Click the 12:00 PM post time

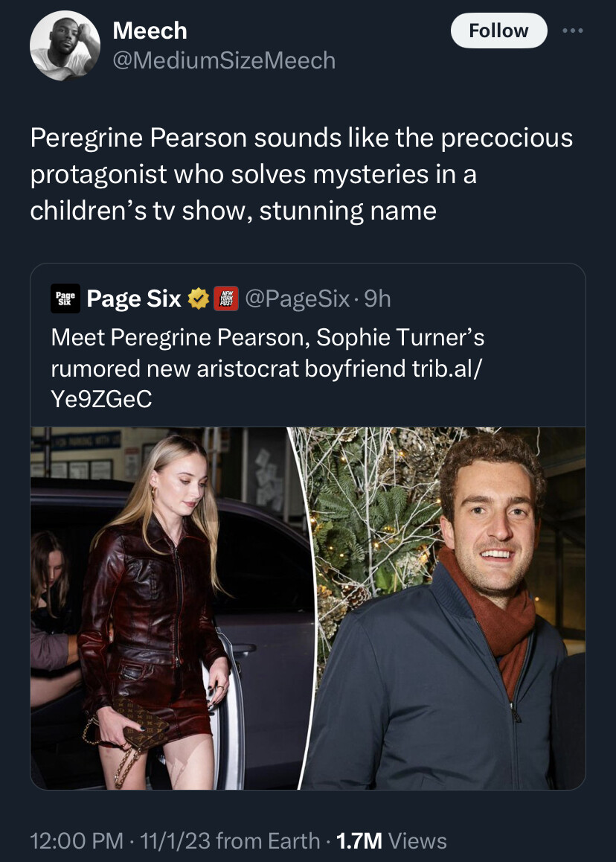click(x=76, y=841)
